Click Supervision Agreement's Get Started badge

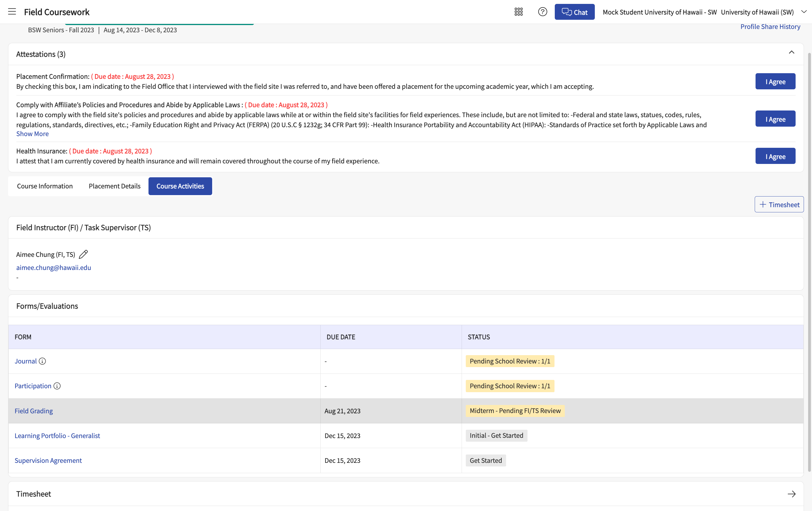486,460
